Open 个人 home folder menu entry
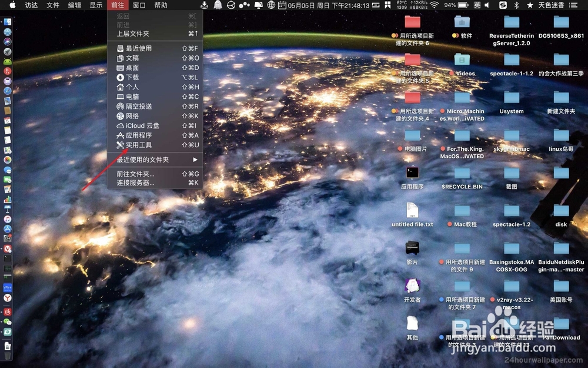This screenshot has height=368, width=588. (155, 87)
